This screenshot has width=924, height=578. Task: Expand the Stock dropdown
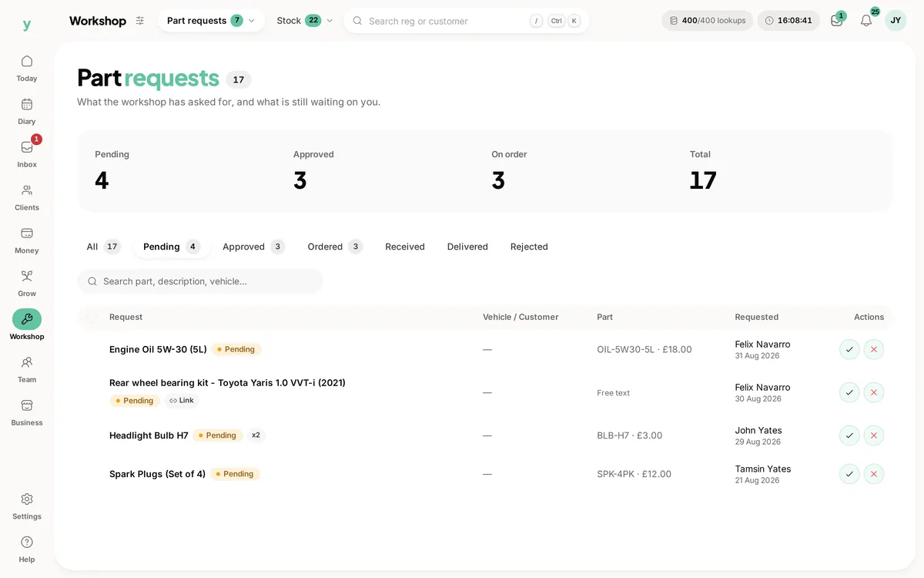(x=305, y=21)
